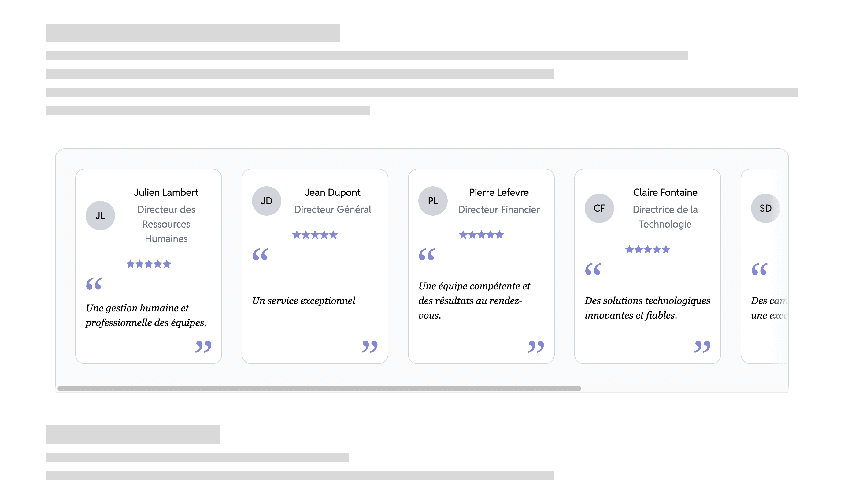
Task: Click the opening quote icon on Julien Lambert's card
Action: [94, 283]
